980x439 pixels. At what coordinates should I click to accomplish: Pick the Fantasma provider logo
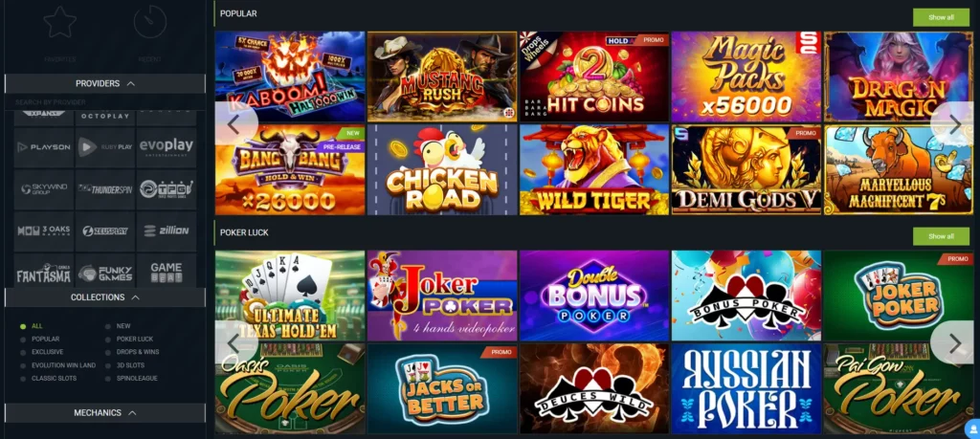click(44, 273)
